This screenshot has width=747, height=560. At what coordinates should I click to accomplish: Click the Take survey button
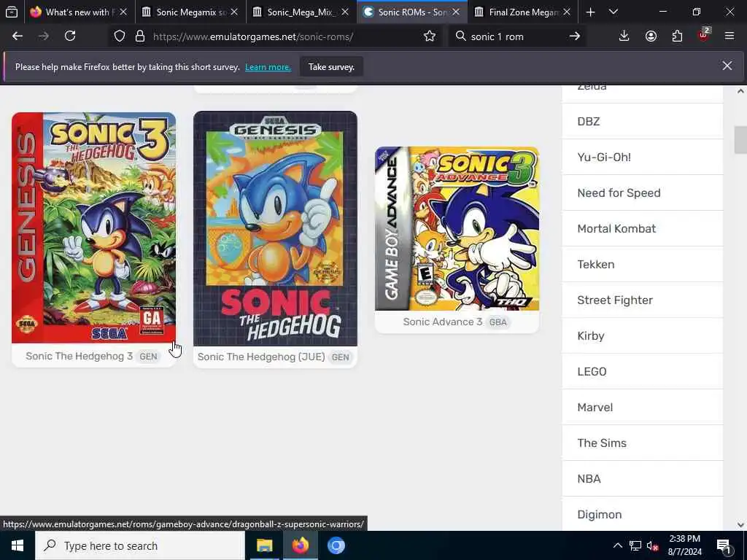click(331, 66)
